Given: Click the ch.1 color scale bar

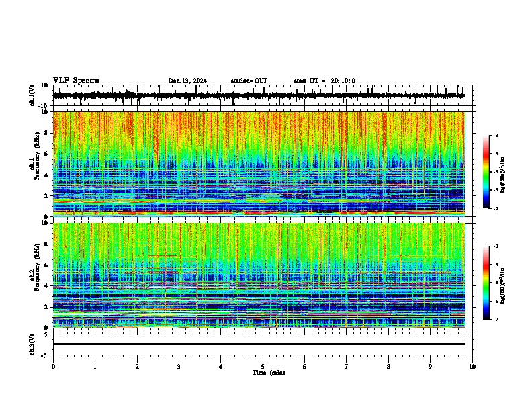Looking at the screenshot, I should tap(486, 172).
